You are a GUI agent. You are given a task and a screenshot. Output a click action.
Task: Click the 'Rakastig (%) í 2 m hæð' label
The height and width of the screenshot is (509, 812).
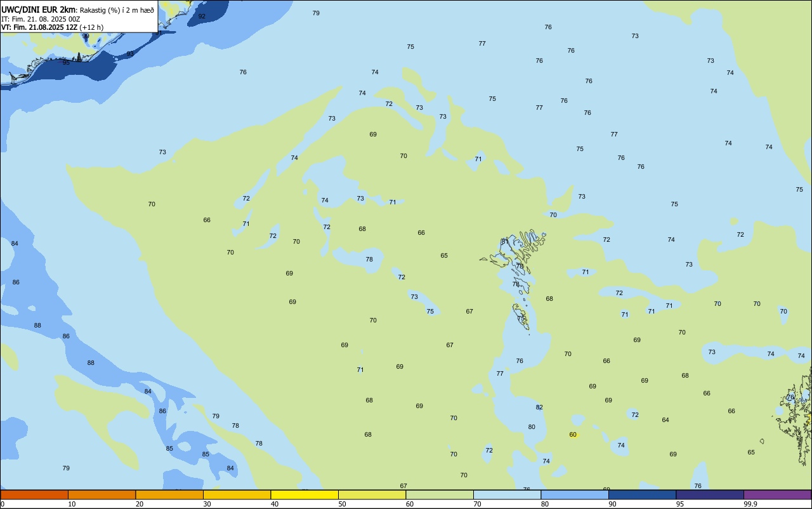[x=117, y=10]
